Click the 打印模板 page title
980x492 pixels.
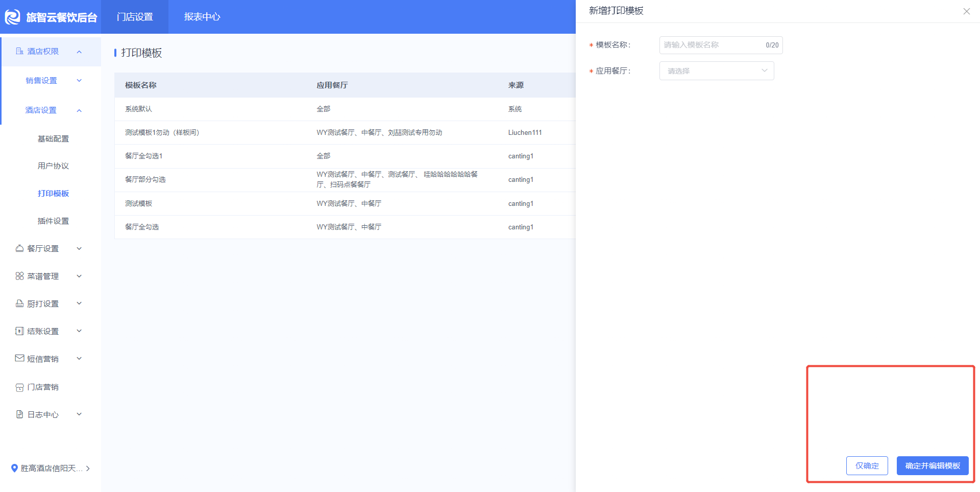click(141, 53)
